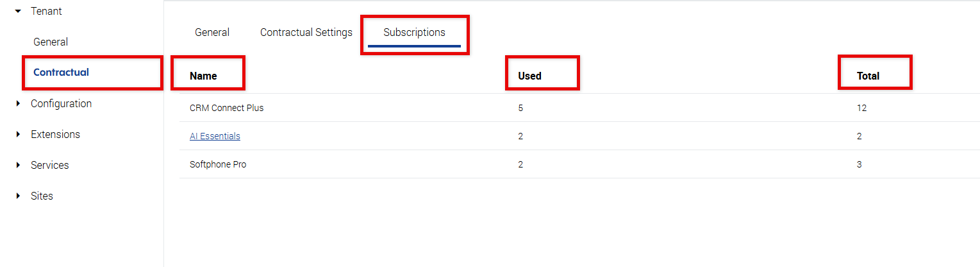
Task: Sort by the Name column header
Action: tap(204, 76)
